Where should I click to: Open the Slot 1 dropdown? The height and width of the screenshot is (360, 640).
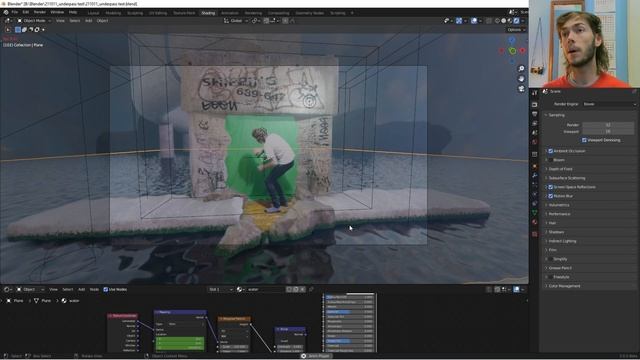pos(221,289)
